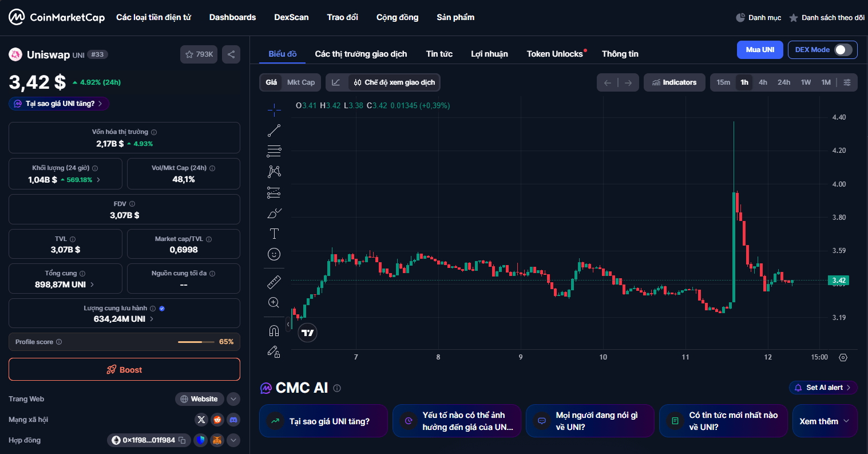Redo chart action with right arrow

(628, 82)
